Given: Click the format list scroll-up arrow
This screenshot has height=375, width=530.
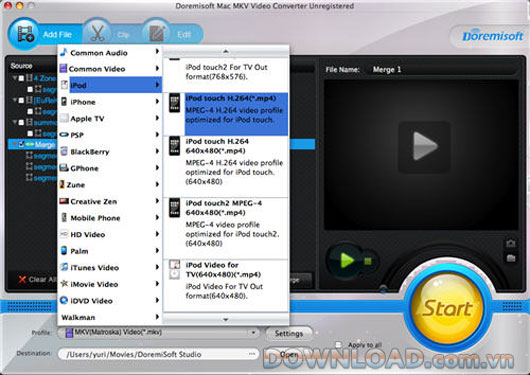Looking at the screenshot, I should tap(226, 51).
